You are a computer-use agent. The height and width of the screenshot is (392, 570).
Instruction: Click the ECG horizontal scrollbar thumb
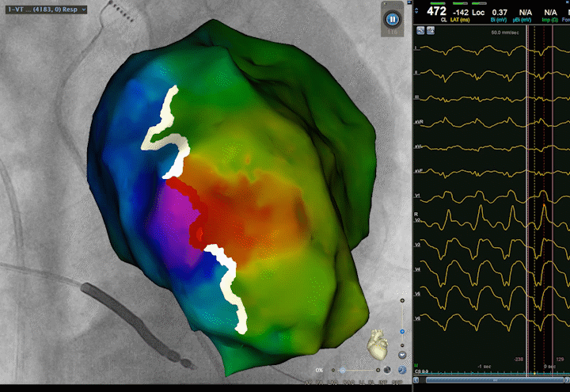pyautogui.click(x=494, y=380)
